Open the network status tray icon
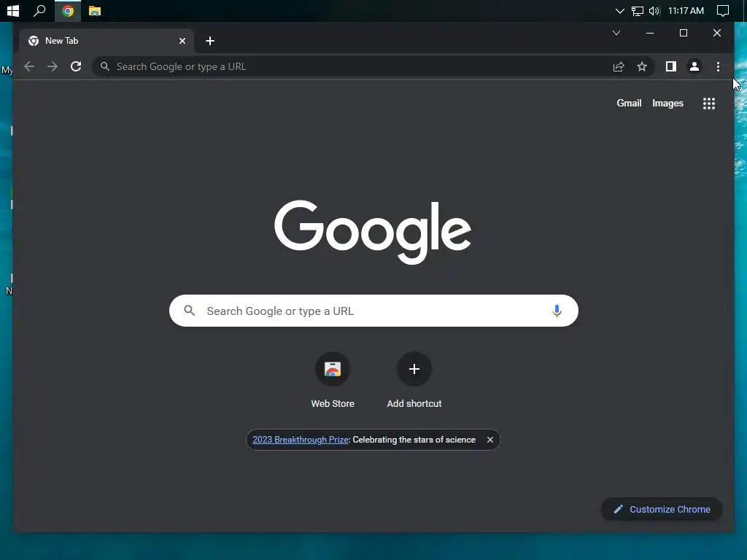The image size is (747, 560). pos(637,11)
